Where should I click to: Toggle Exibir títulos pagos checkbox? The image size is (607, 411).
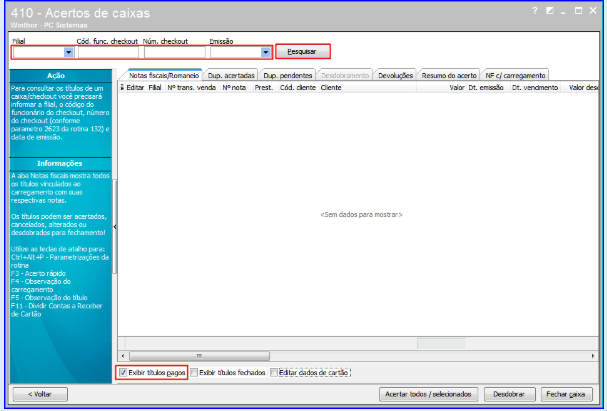pos(123,373)
